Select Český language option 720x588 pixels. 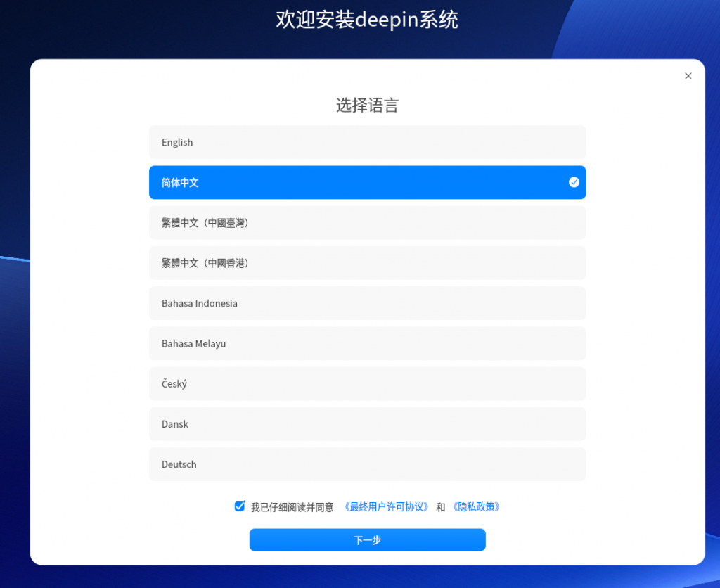point(367,383)
